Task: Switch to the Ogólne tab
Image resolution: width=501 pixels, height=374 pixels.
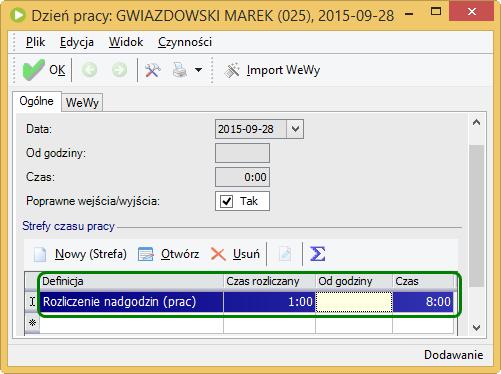Action: click(37, 101)
